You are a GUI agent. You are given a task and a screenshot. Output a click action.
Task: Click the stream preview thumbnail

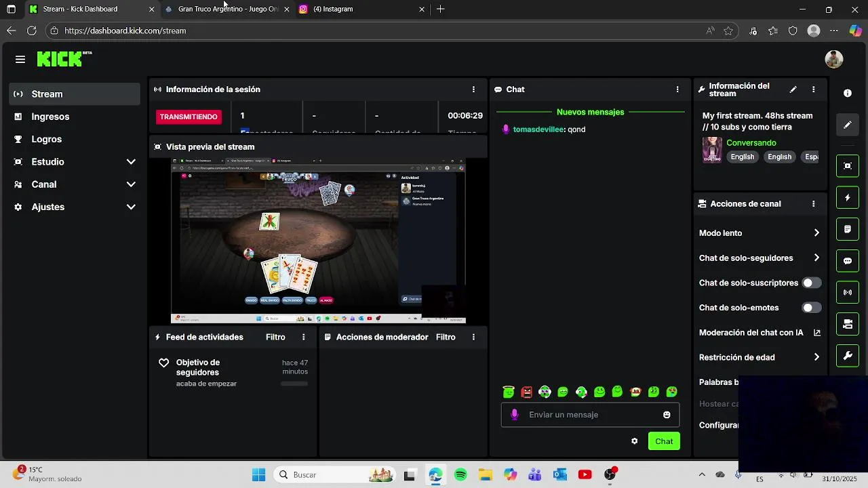point(318,241)
